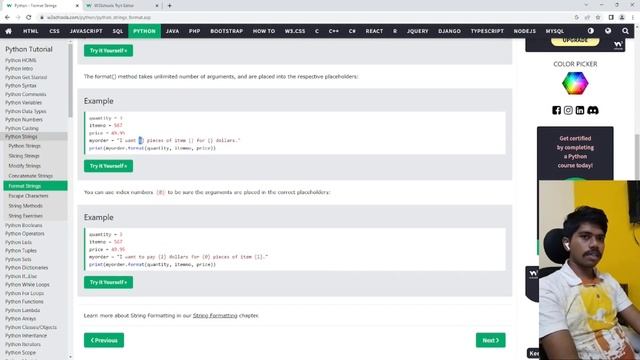Select PYTHON in top navigation
The image size is (640, 360).
(144, 31)
